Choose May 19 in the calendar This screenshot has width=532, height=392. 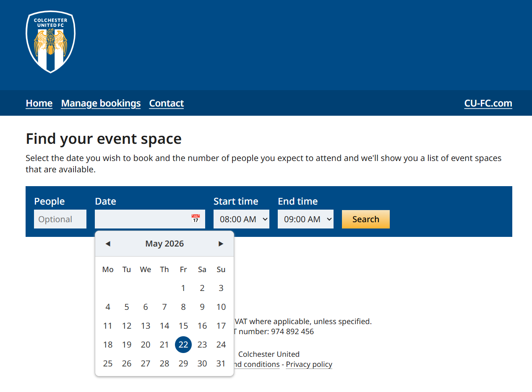pos(127,345)
